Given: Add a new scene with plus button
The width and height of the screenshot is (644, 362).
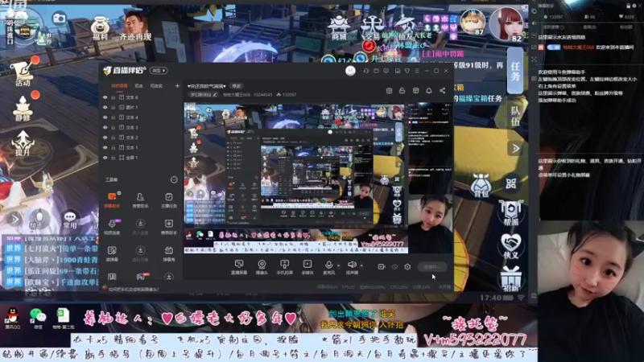Looking at the screenshot, I should 177,86.
